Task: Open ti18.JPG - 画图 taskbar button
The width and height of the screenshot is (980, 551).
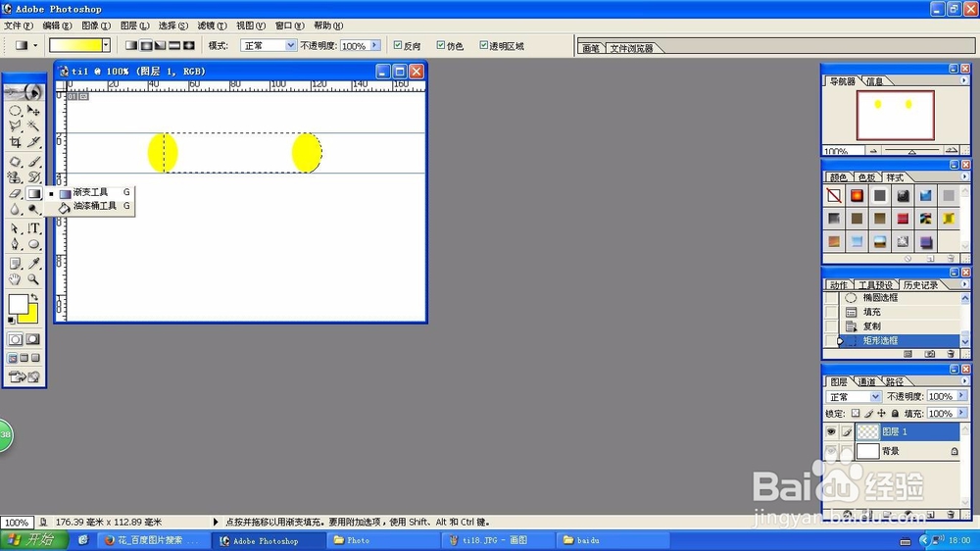Action: [497, 540]
